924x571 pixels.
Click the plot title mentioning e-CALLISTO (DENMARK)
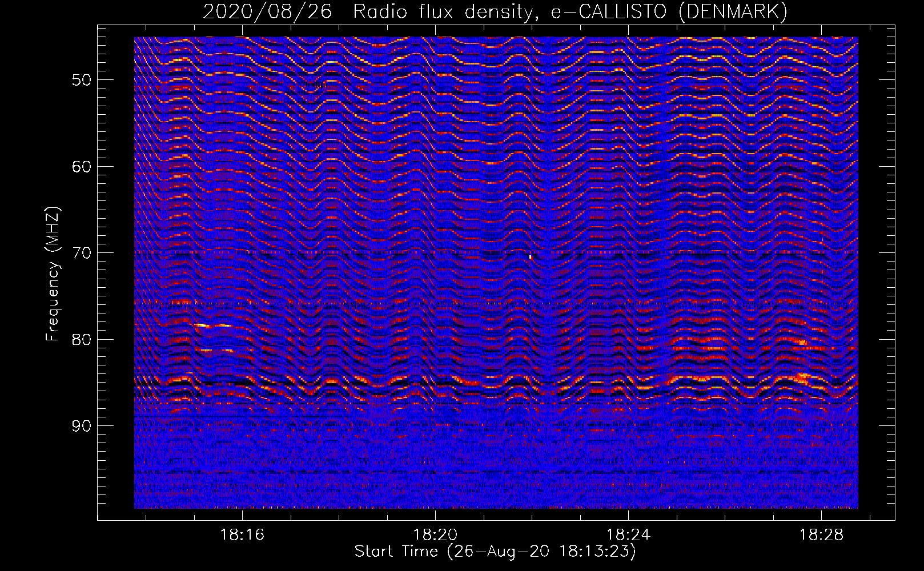[495, 11]
